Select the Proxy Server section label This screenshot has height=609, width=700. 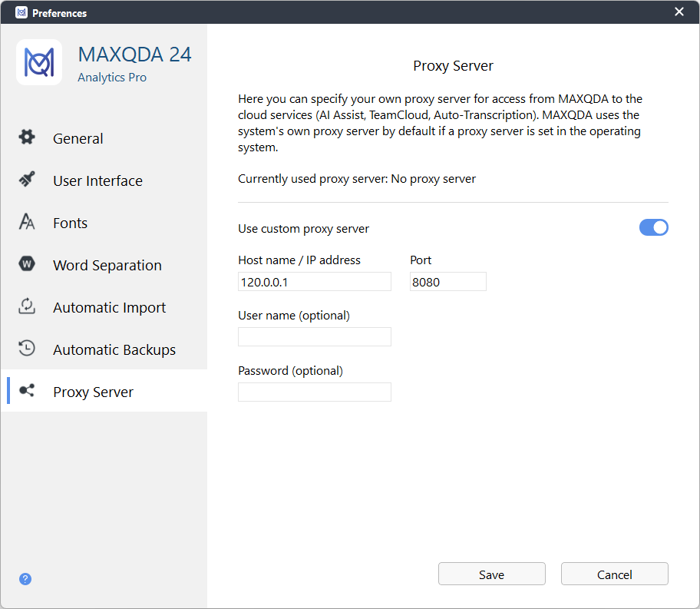coord(94,392)
